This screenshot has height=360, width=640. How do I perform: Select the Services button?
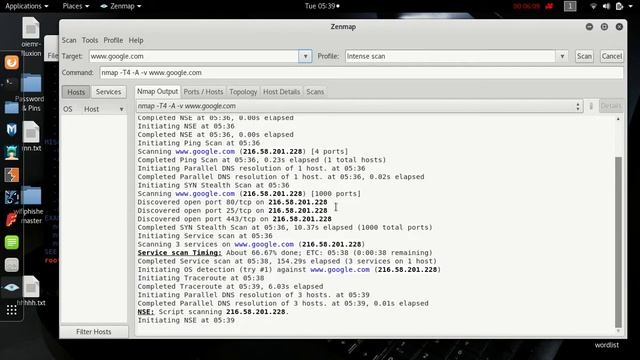click(x=108, y=92)
